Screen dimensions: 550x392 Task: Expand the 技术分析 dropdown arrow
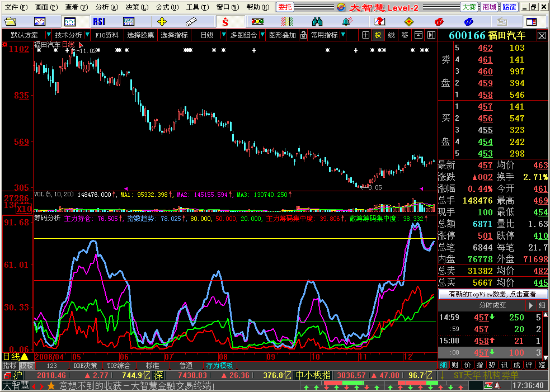click(87, 35)
